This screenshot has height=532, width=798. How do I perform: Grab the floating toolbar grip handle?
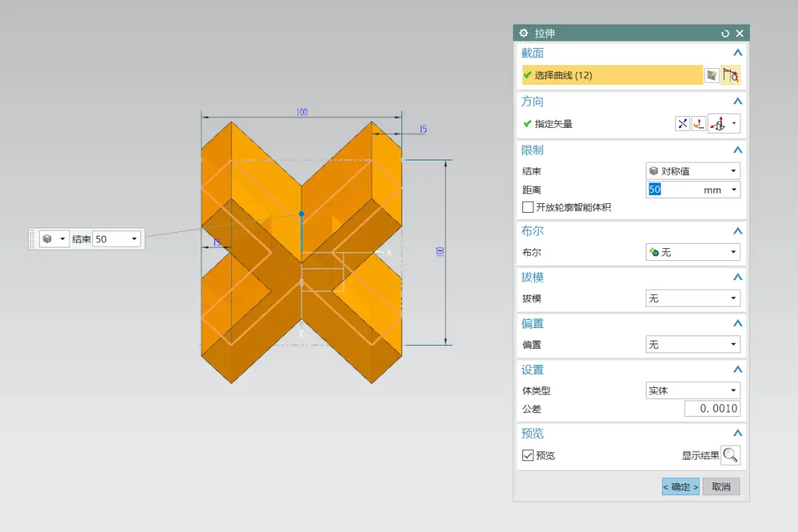(x=32, y=239)
